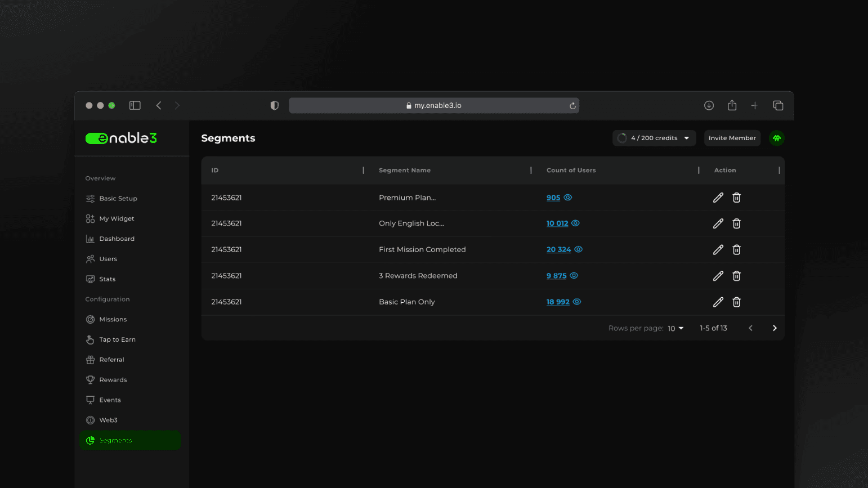Go forward in browser history
This screenshot has height=488, width=868.
(x=177, y=105)
